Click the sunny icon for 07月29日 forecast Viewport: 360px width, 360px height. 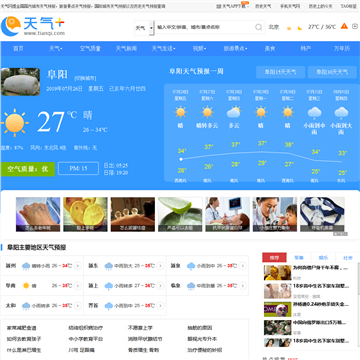pos(261,112)
